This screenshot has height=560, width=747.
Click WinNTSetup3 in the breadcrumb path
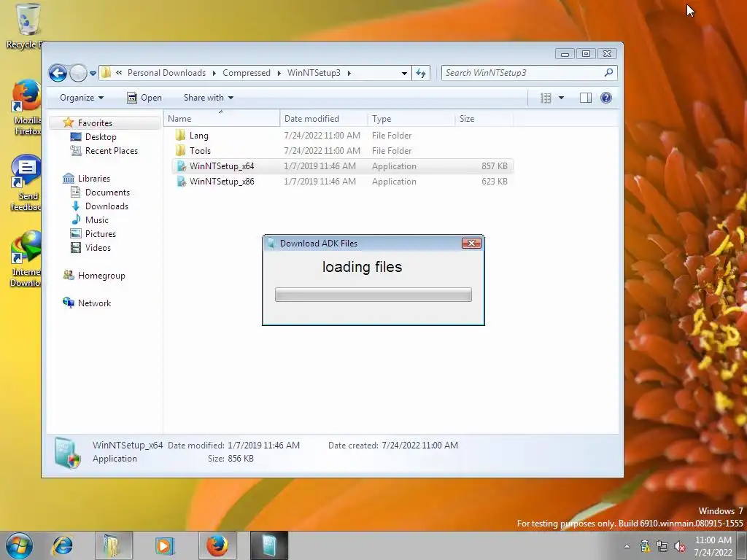coord(314,73)
